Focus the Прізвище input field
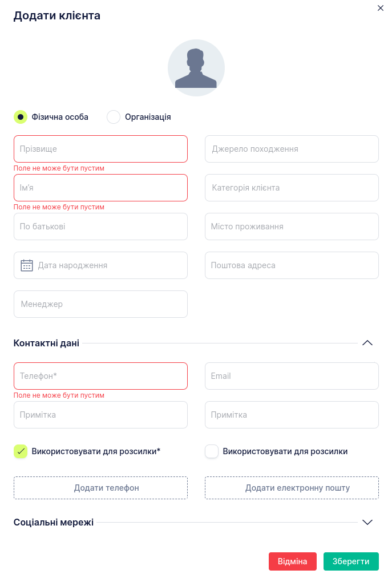The height and width of the screenshot is (574, 392). click(x=100, y=149)
